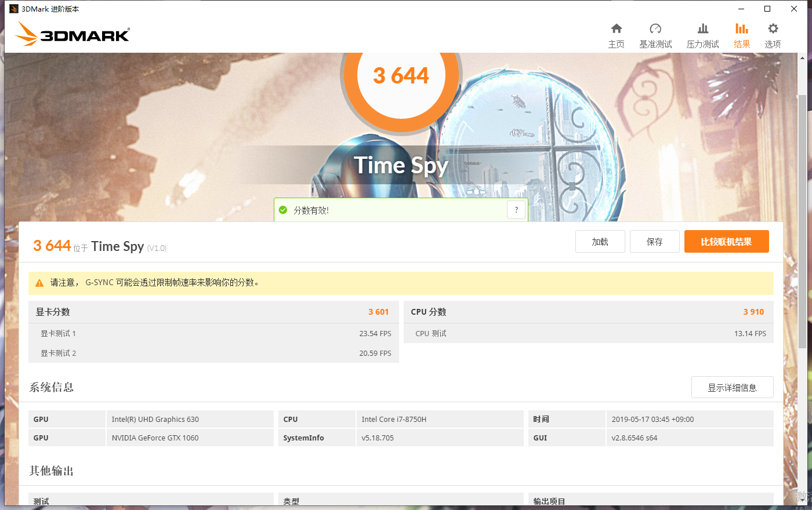
Task: Click the 3 644 位于 Time Spy result title
Action: point(100,246)
